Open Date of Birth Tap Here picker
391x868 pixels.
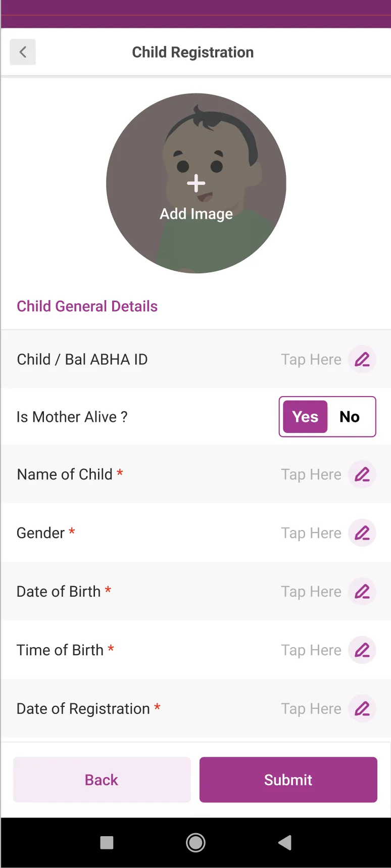[x=311, y=592]
